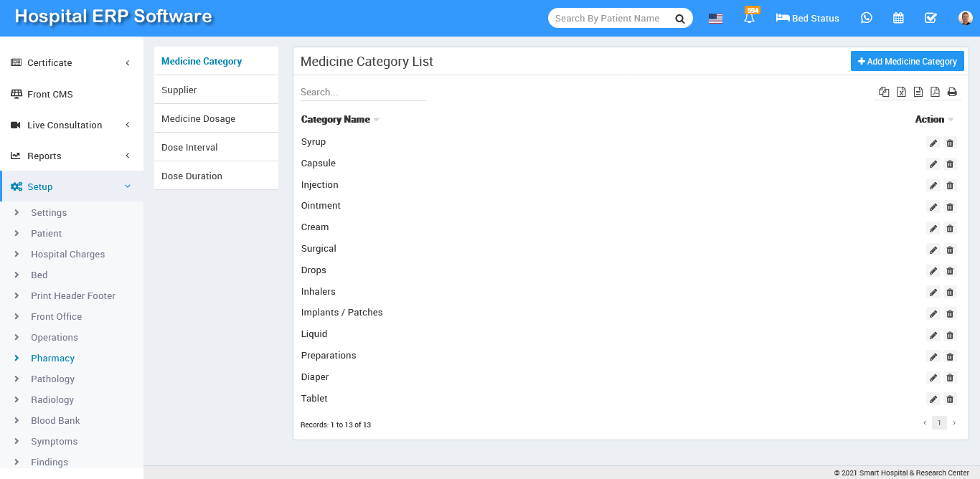980x479 pixels.
Task: Expand the Certificate menu
Action: tap(72, 62)
